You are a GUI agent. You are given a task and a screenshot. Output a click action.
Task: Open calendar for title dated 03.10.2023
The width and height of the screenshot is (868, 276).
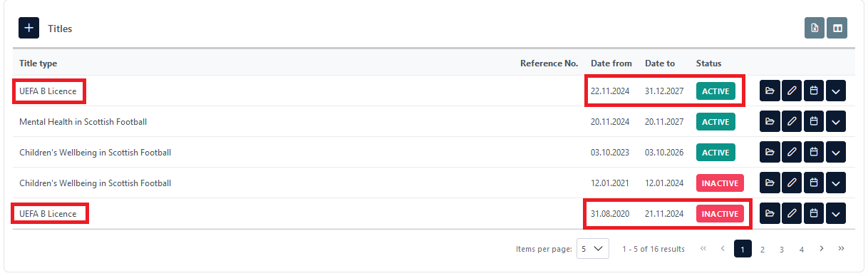coord(814,153)
